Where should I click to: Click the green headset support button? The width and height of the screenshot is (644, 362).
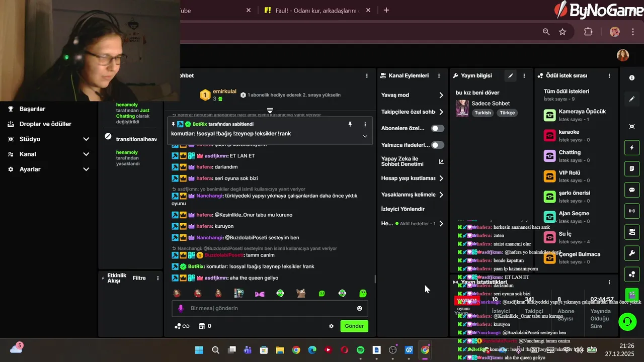pyautogui.click(x=627, y=321)
